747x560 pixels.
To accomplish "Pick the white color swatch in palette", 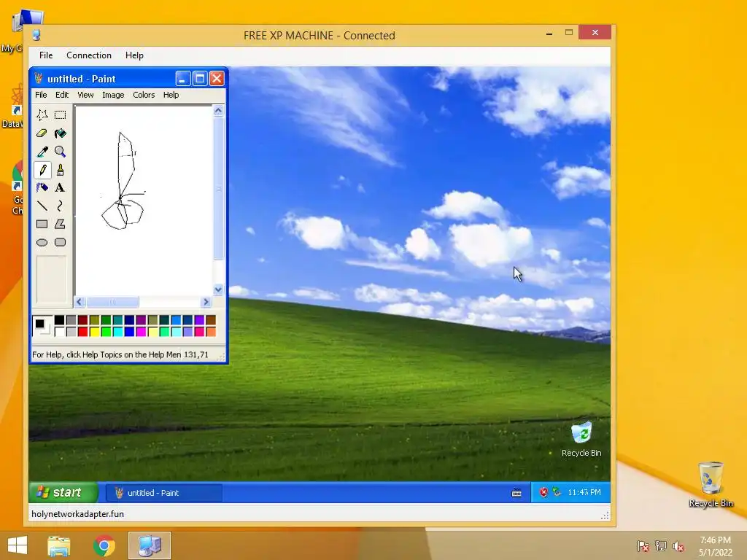I will coord(60,332).
